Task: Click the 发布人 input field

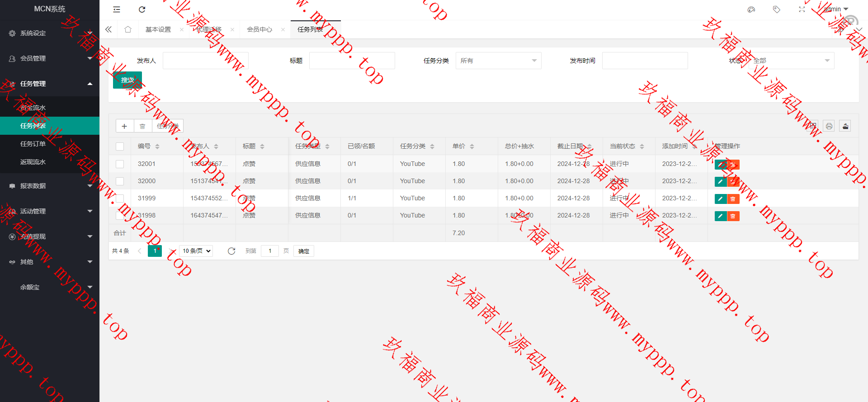Action: [x=205, y=61]
